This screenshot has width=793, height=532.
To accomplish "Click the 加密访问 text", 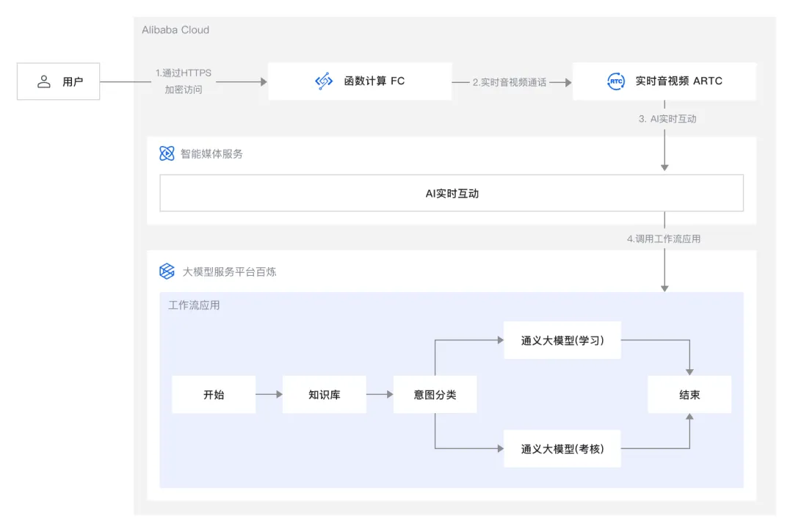I will point(183,90).
